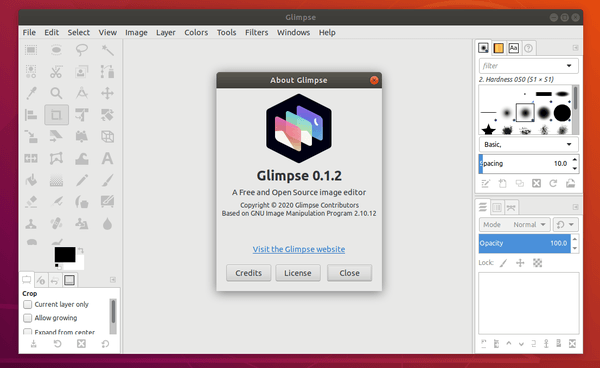Toggle lock position and size
The image size is (600, 368).
point(520,263)
